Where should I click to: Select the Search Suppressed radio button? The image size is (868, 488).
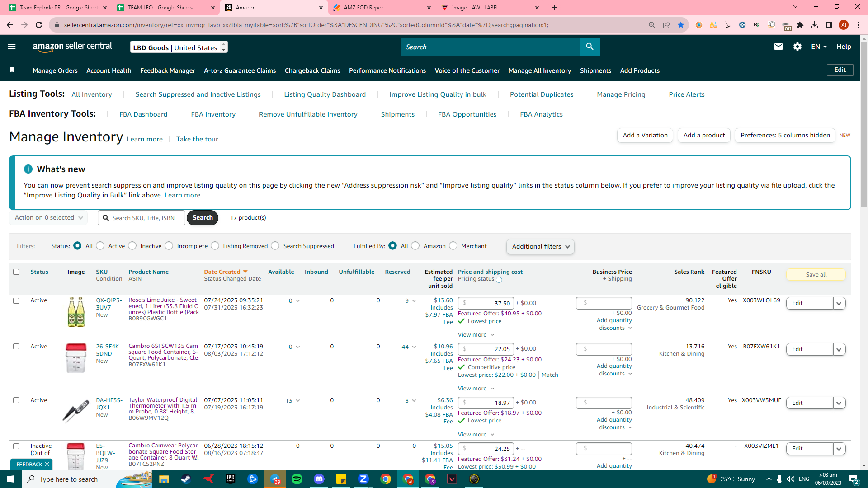coord(275,246)
